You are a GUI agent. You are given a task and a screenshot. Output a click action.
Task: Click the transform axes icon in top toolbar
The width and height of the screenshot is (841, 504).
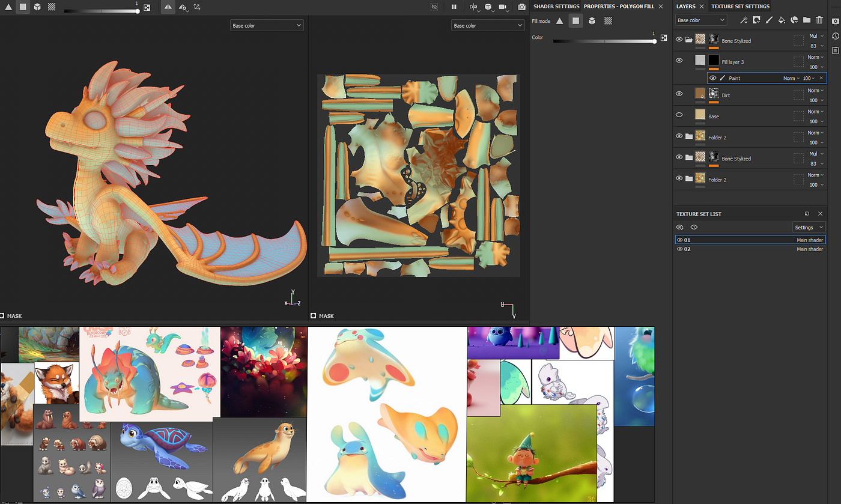[x=197, y=7]
